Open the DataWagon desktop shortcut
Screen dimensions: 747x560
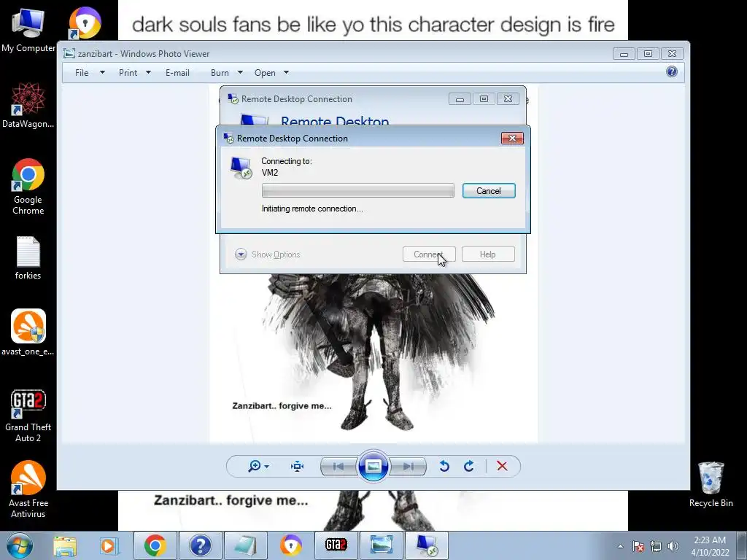point(28,105)
